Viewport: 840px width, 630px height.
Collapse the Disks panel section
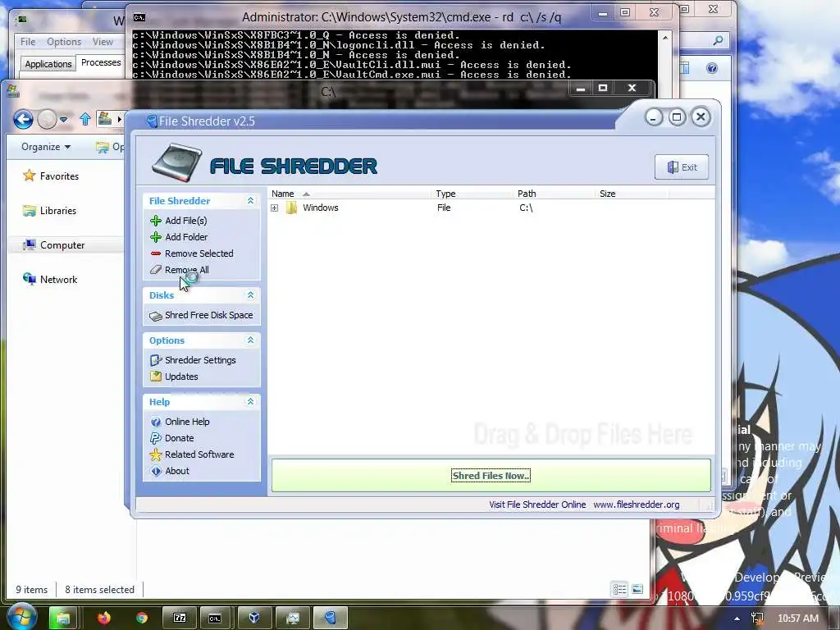coord(250,295)
